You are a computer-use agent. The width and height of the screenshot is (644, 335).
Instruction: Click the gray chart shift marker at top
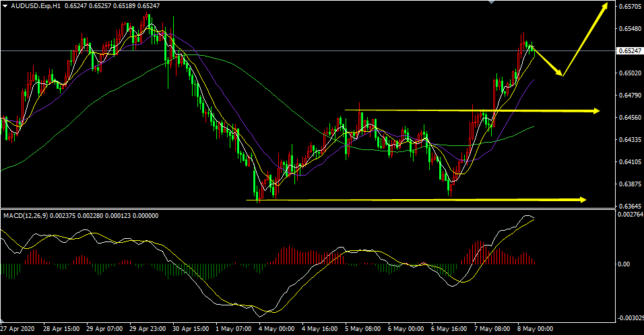tap(491, 2)
